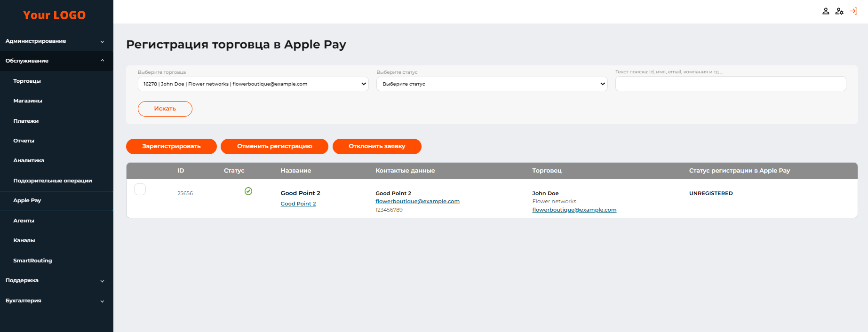Open SmartRouting in the sidebar
868x332 pixels.
tap(32, 261)
